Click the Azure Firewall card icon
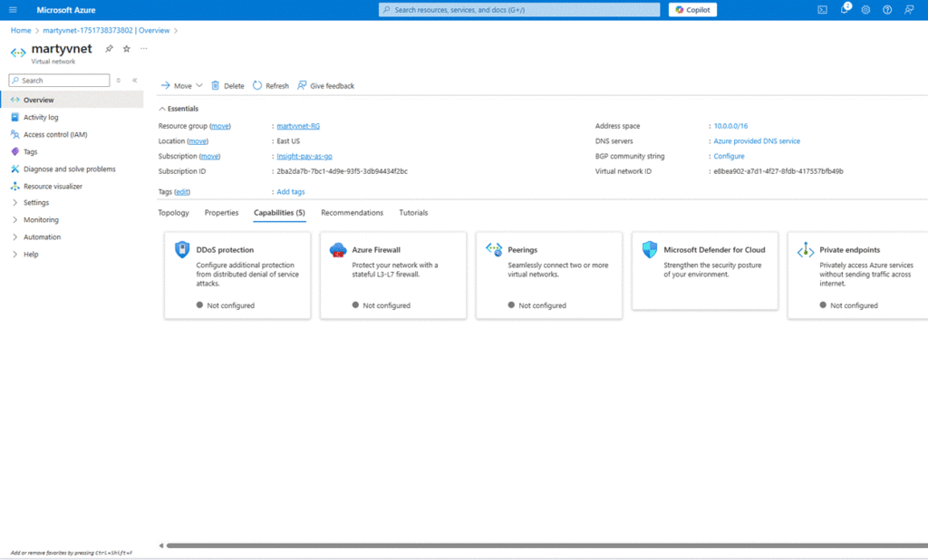This screenshot has width=928, height=560. [x=337, y=250]
